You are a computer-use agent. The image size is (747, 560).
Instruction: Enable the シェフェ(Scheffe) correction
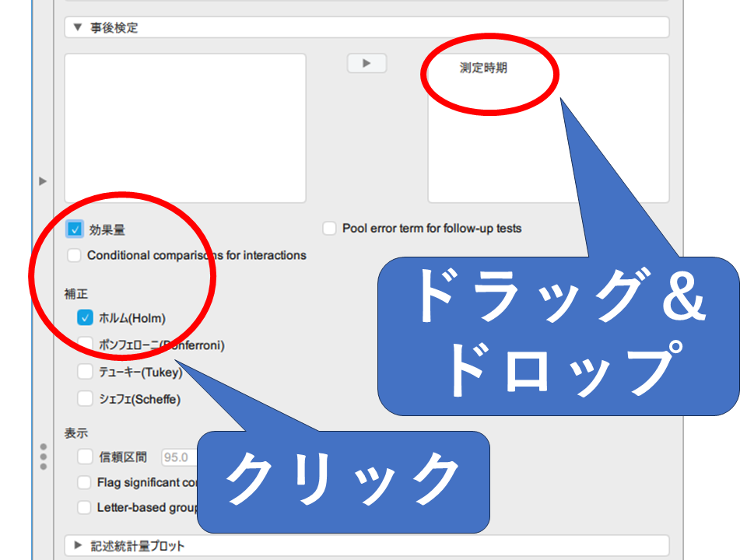[85, 399]
